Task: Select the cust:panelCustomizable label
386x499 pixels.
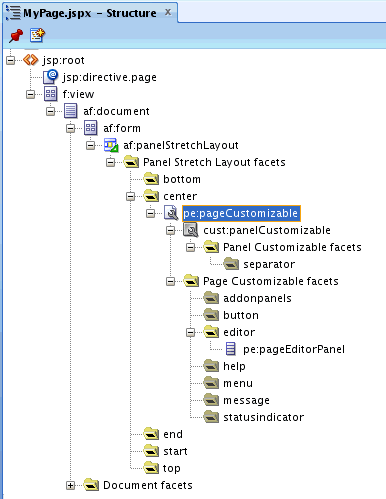Action: tap(267, 230)
